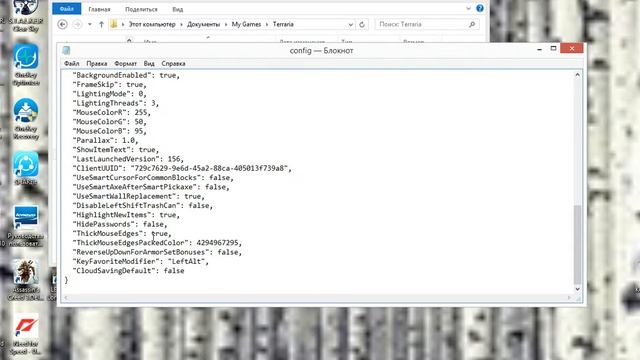
Task: Open the Вид menu in Notepad
Action: pos(149,64)
